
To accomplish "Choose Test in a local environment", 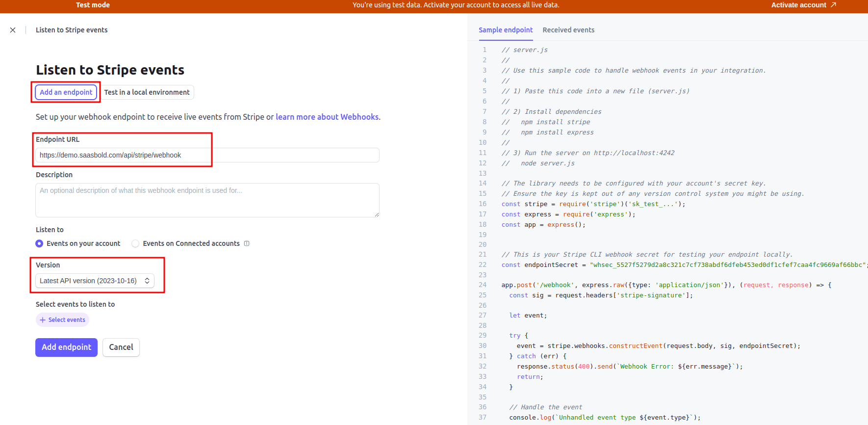I will (x=147, y=92).
